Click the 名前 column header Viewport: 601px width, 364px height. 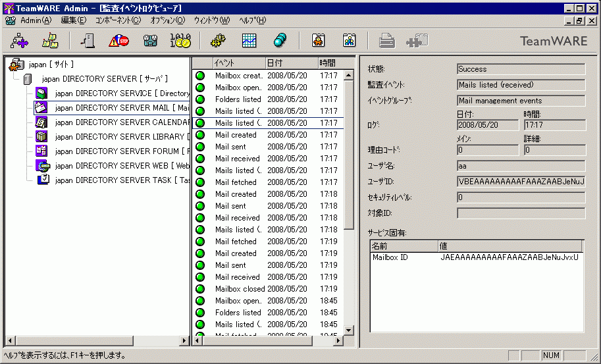point(404,246)
